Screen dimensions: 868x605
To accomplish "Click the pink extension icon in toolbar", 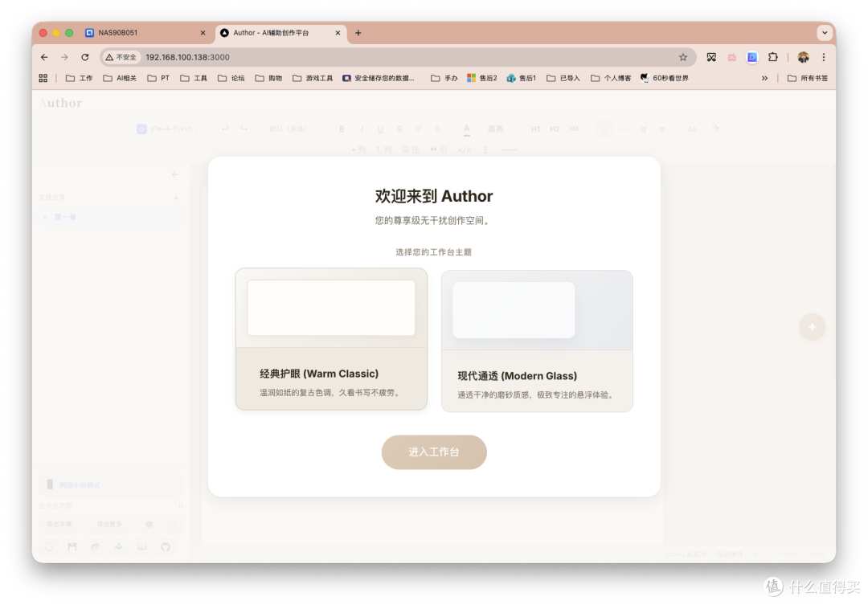I will point(732,57).
